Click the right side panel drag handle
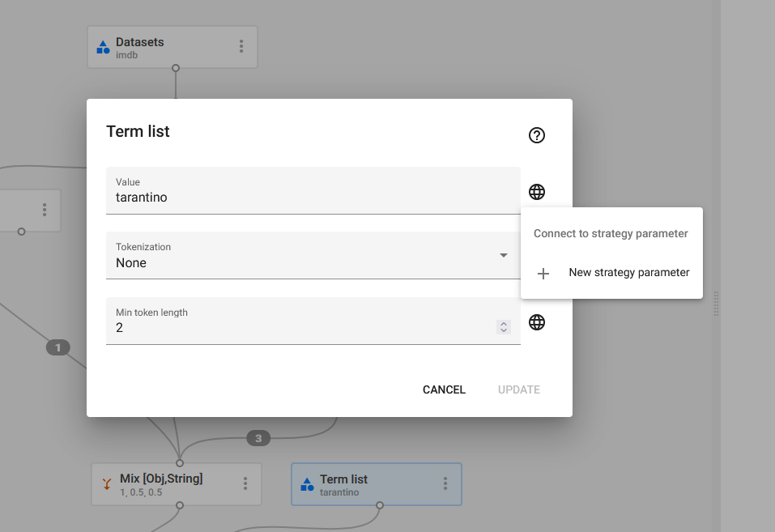This screenshot has height=532, width=775. click(x=716, y=304)
